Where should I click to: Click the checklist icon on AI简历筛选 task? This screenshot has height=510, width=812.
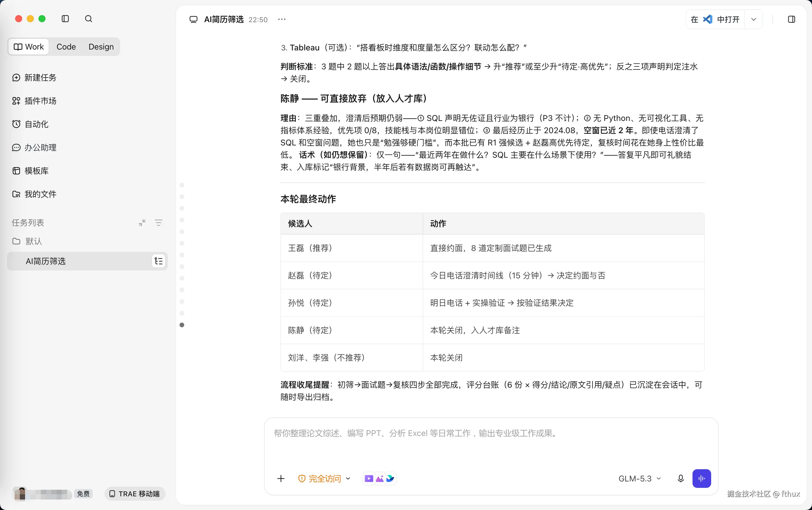click(159, 261)
